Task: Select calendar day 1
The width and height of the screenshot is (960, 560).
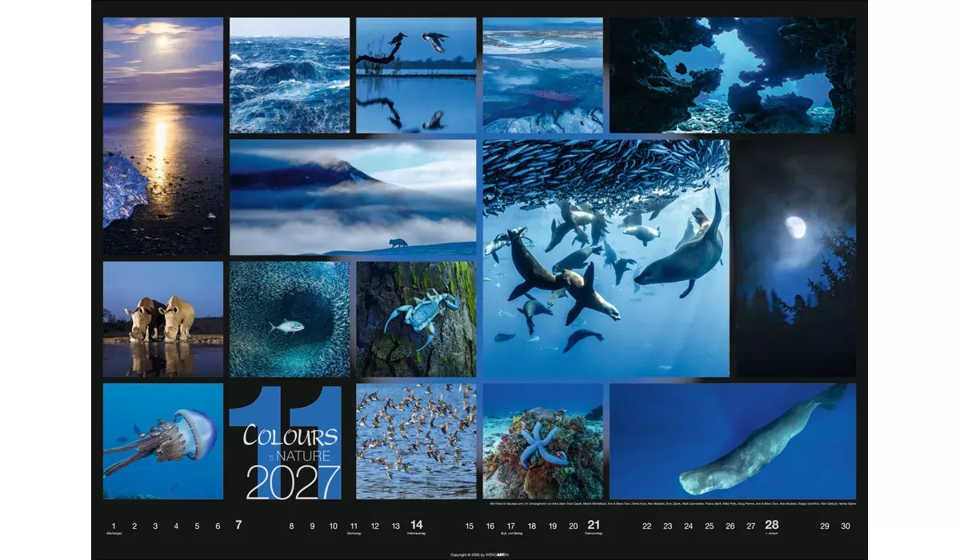Action: pos(114,526)
